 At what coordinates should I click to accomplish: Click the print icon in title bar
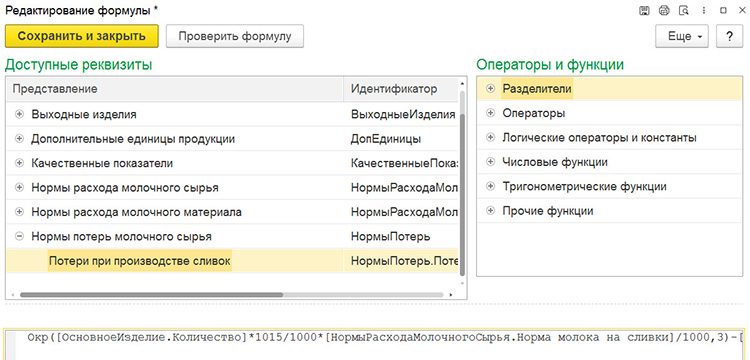(664, 11)
